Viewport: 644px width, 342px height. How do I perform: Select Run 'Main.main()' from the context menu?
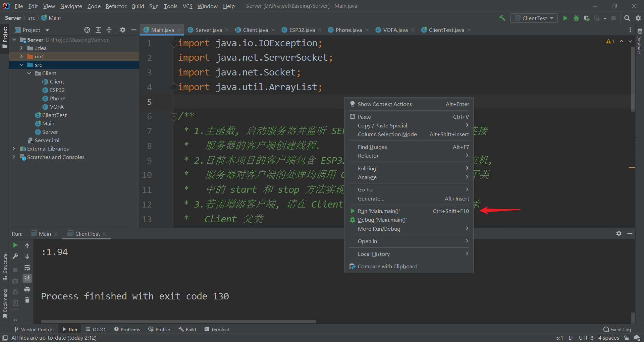379,211
